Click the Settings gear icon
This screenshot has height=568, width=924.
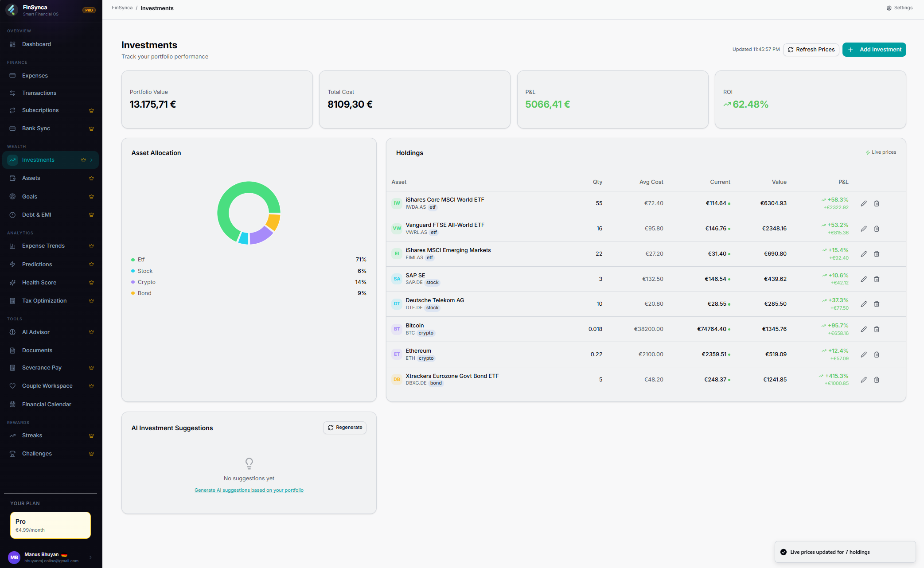889,8
